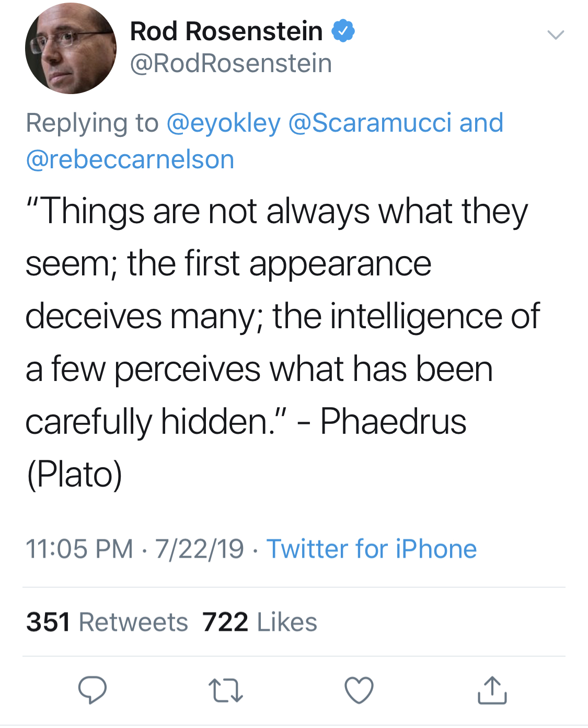
Task: Tap the Twitter for iPhone link
Action: [372, 549]
